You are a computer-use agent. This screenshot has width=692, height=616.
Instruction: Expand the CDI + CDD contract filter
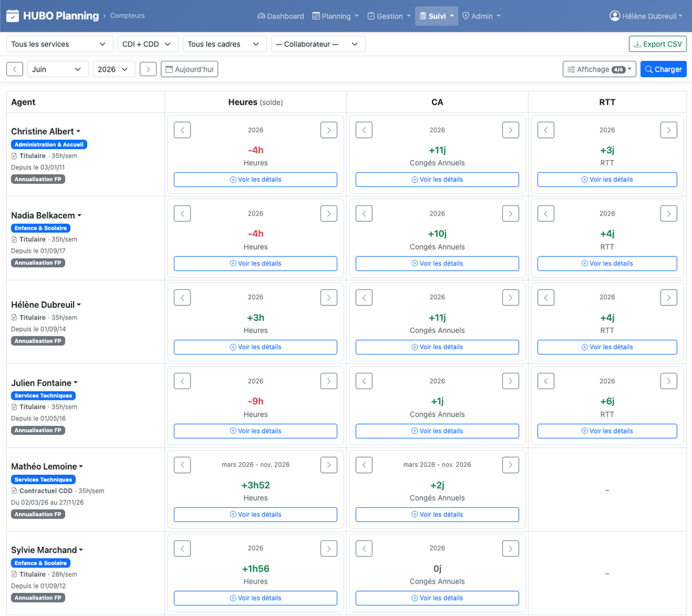(147, 44)
